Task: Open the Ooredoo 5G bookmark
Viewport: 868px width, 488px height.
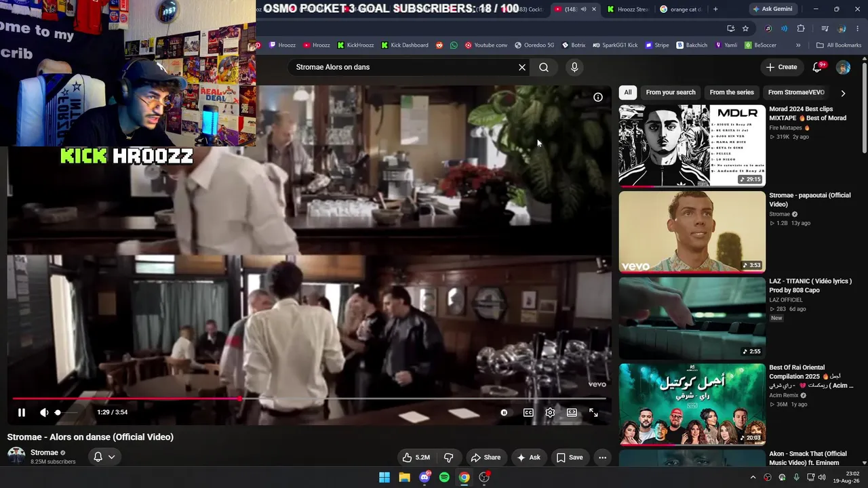Action: [x=534, y=45]
